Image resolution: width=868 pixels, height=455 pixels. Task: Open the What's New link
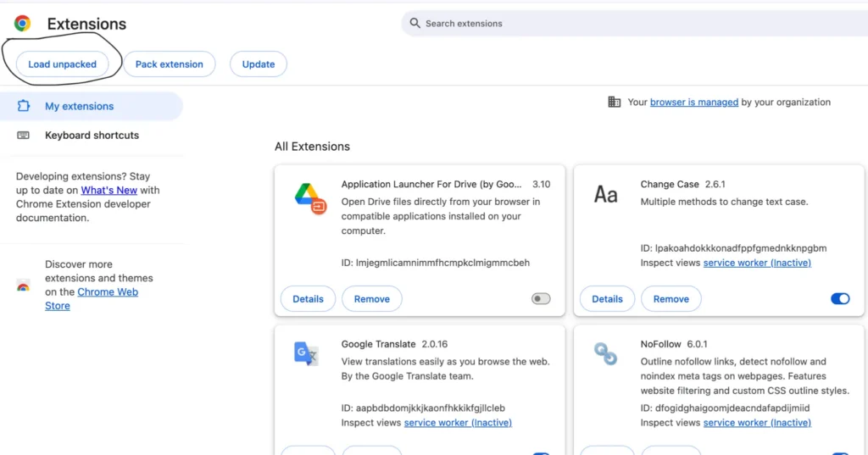click(x=109, y=190)
